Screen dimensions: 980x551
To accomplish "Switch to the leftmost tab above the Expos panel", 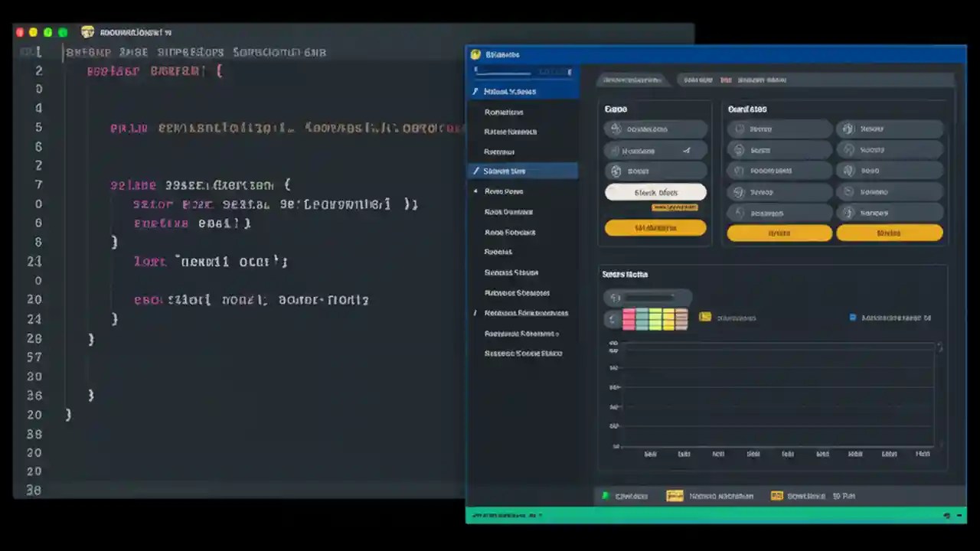I will pyautogui.click(x=633, y=80).
